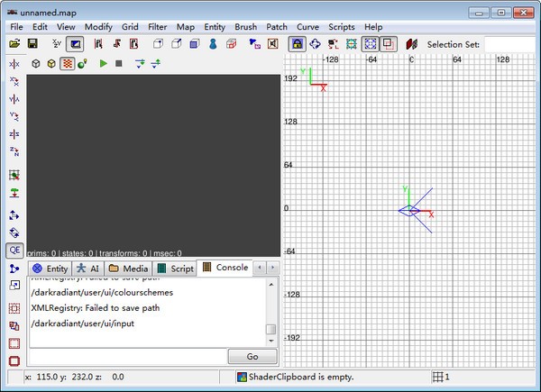Click the green play render button
The width and height of the screenshot is (541, 392).
coord(103,63)
